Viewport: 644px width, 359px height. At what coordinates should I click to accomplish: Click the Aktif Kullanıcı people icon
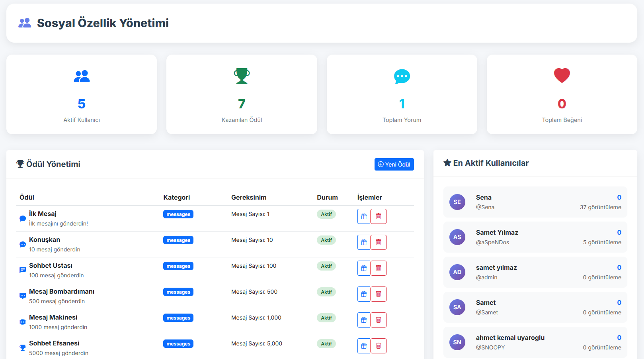point(82,76)
